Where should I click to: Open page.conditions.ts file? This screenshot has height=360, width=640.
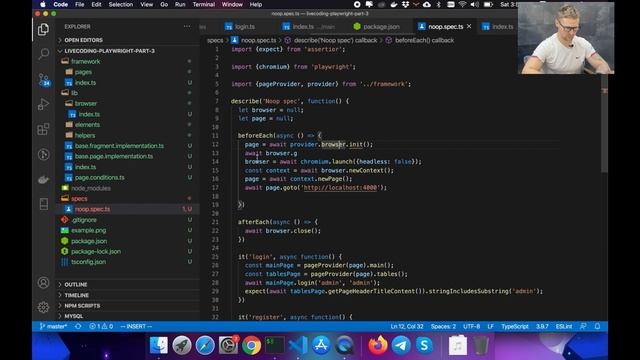click(x=100, y=178)
